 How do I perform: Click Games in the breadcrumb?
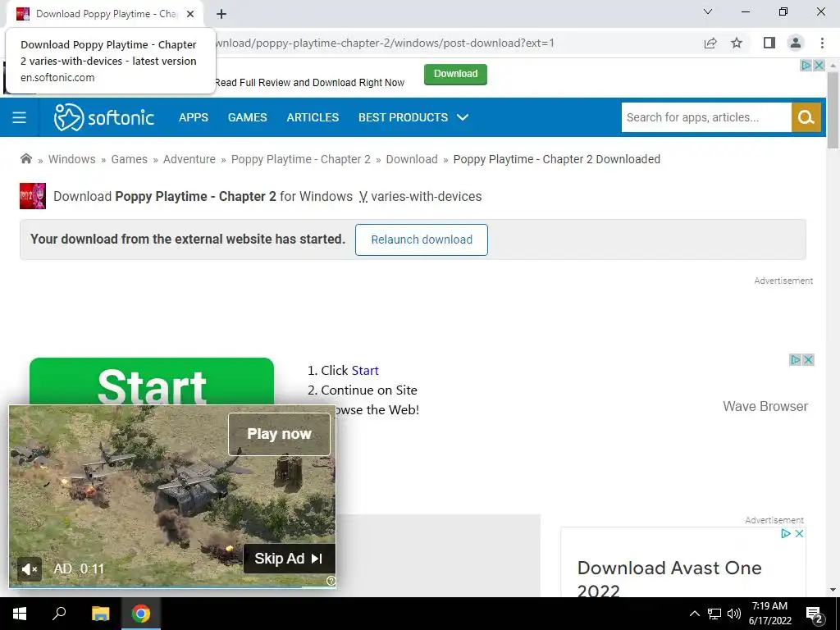(129, 159)
